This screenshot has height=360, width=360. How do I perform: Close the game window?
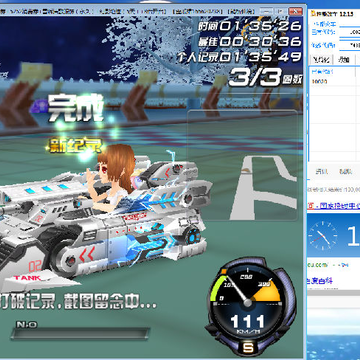tap(296, 11)
